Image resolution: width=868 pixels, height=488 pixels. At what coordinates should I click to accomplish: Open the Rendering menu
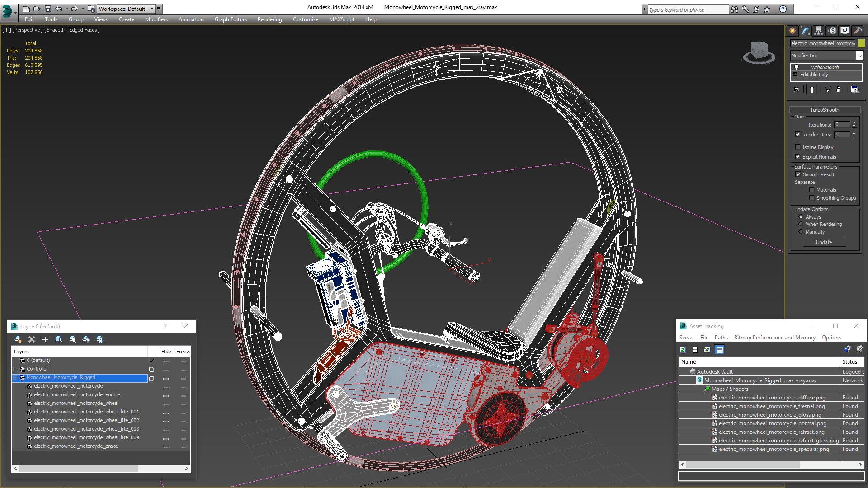[269, 19]
